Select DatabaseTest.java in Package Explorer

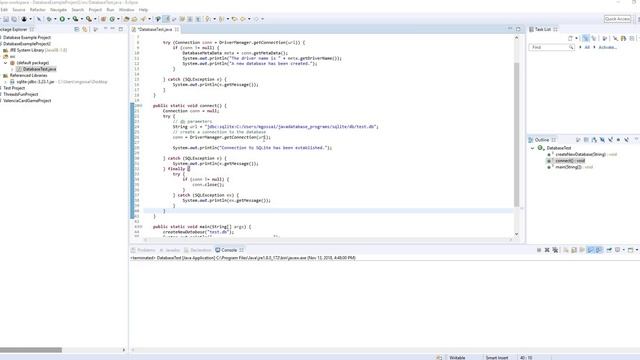pyautogui.click(x=39, y=69)
